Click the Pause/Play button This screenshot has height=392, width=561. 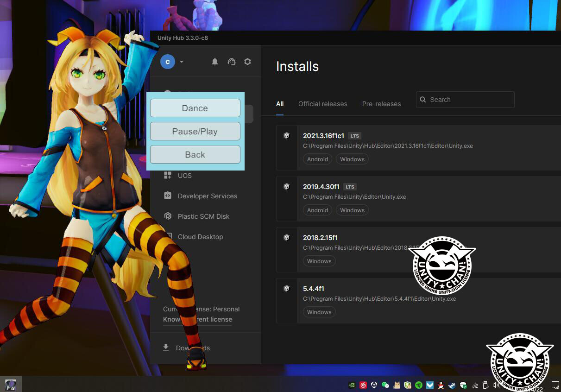click(195, 131)
